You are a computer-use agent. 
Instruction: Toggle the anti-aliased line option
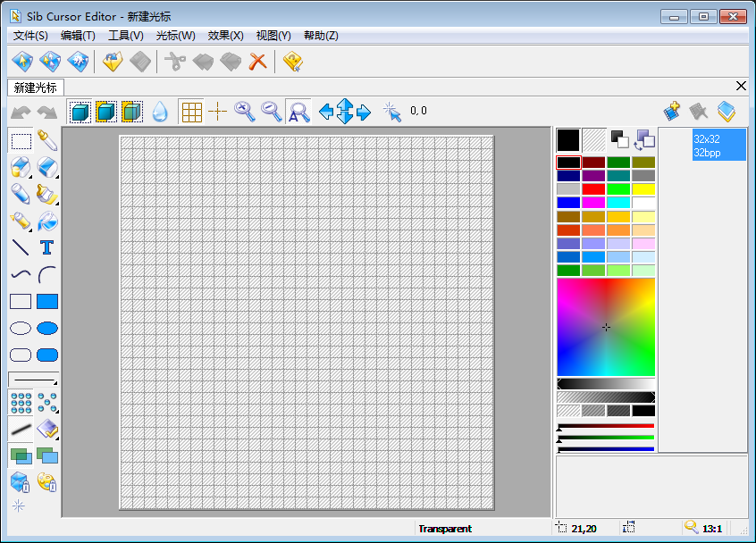pos(21,429)
